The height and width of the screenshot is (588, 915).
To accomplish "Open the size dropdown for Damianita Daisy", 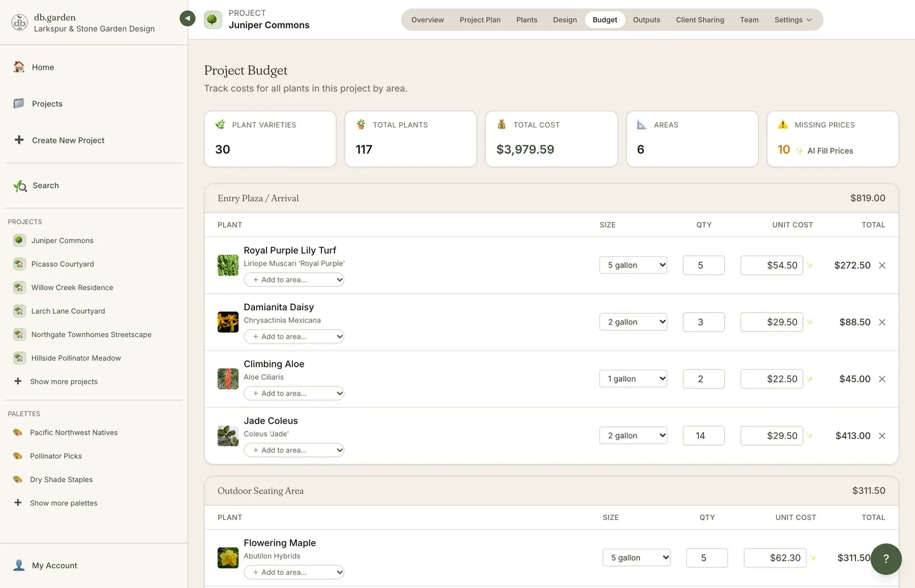I will click(x=633, y=322).
